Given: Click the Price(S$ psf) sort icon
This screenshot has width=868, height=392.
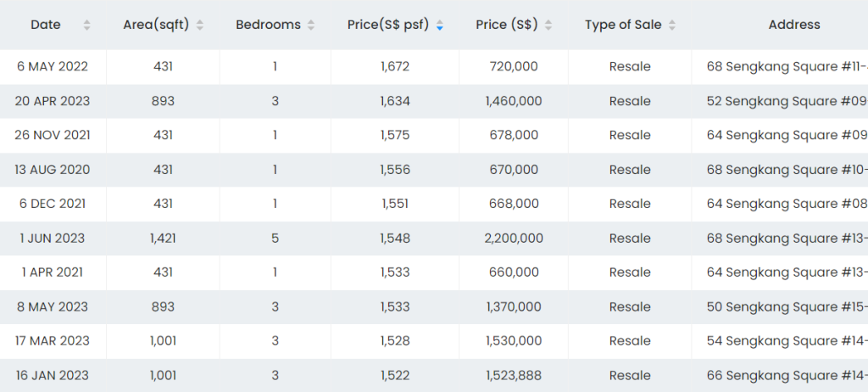Looking at the screenshot, I should click(x=439, y=25).
